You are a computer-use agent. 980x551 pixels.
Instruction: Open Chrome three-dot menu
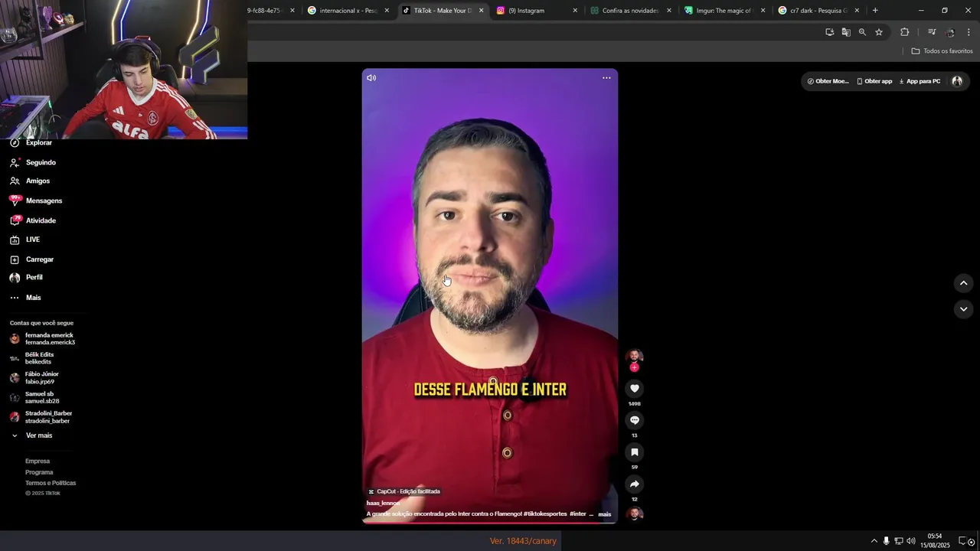[x=969, y=32]
